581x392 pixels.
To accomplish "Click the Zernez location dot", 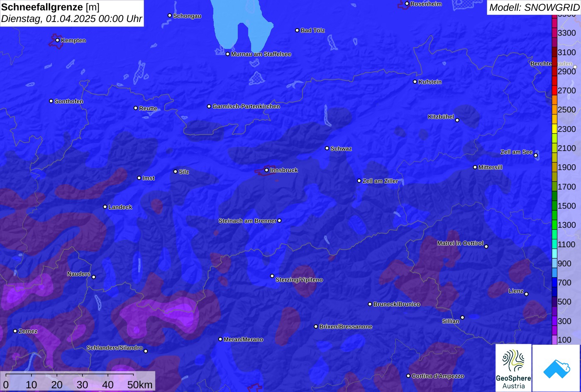I will coord(15,331).
